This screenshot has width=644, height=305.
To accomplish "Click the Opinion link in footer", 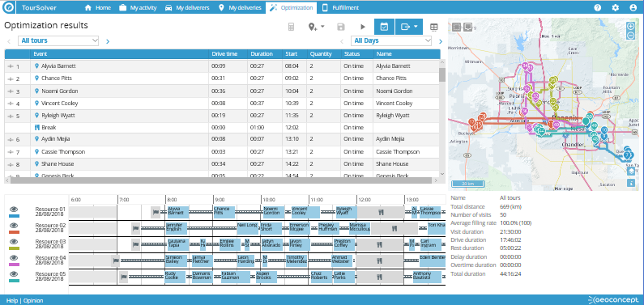I will coord(33,300).
